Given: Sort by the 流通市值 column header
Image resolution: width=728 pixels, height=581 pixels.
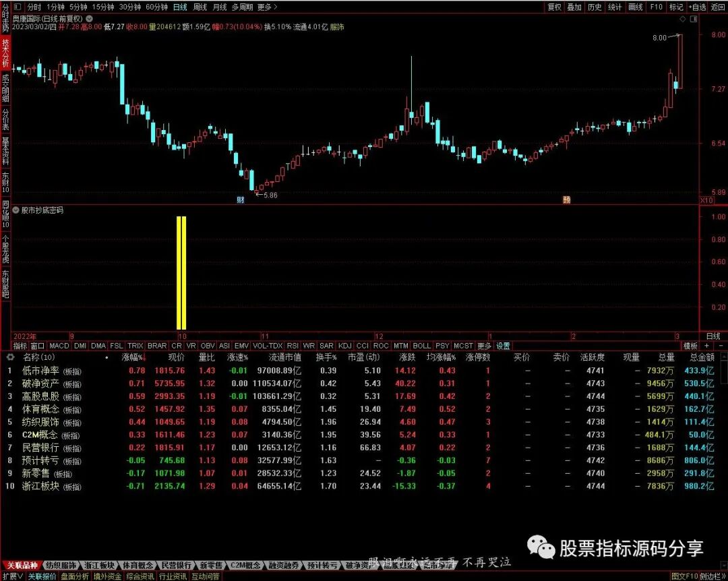Looking at the screenshot, I should click(284, 357).
